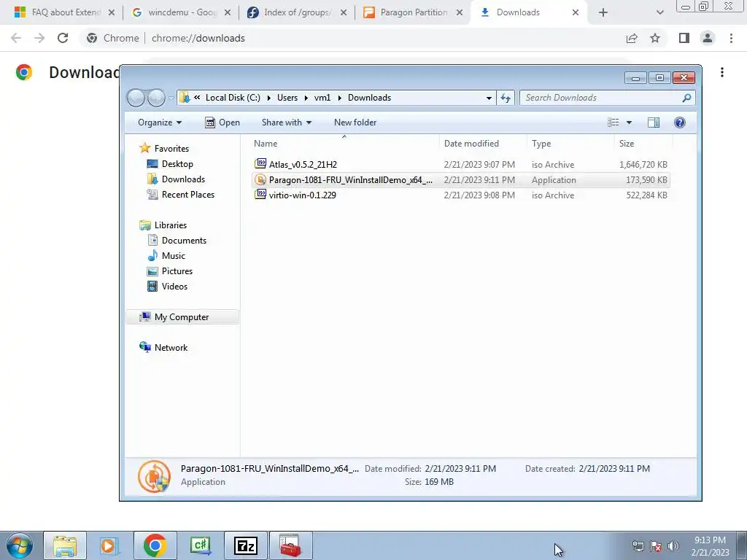Open Chrome tab search chevron
Screen dimensions: 747x560
[x=659, y=13]
